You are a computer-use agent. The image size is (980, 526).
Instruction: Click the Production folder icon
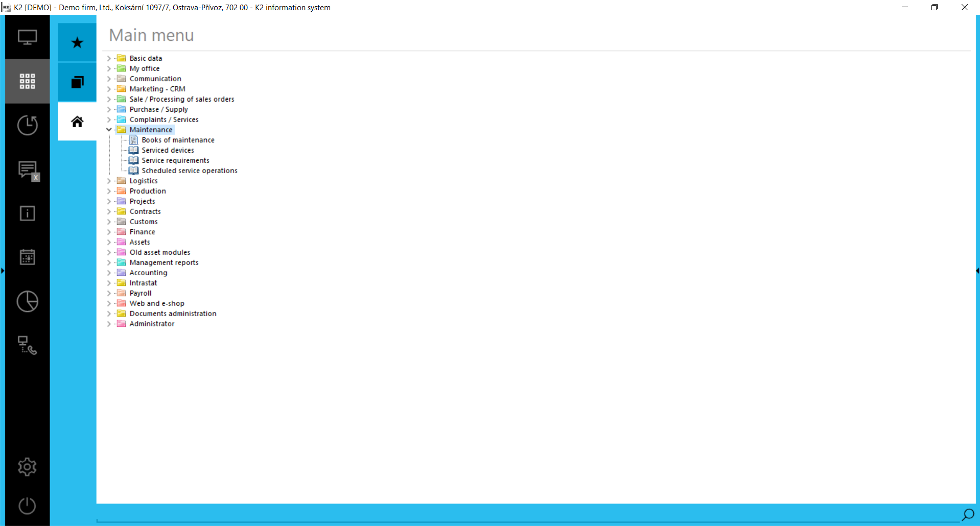pos(122,191)
